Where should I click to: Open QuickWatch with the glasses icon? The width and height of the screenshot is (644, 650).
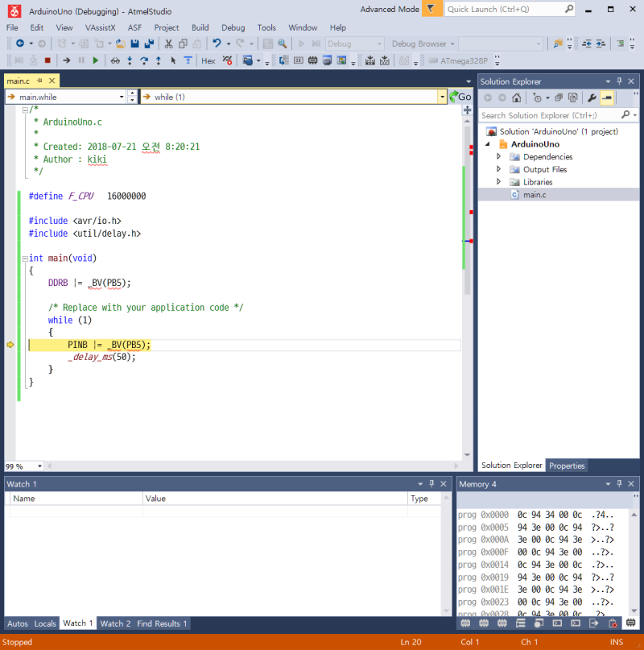click(115, 60)
